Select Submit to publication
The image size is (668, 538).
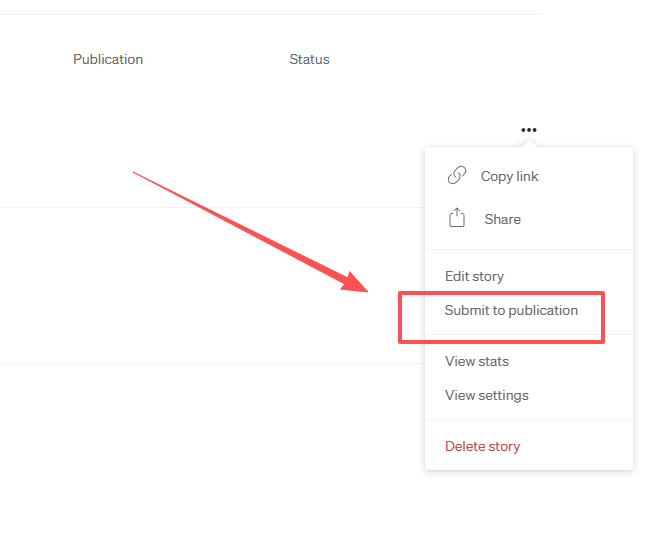tap(511, 311)
